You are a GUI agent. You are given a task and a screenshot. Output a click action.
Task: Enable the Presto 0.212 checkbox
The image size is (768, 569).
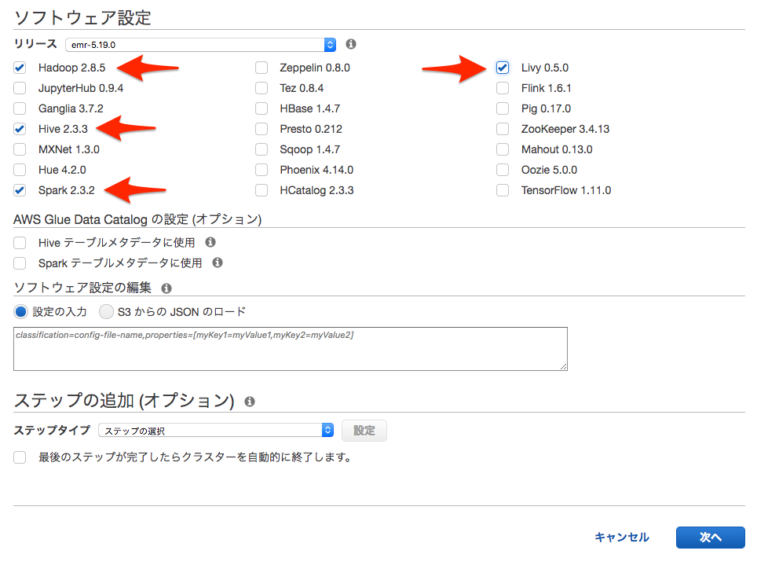coord(262,129)
